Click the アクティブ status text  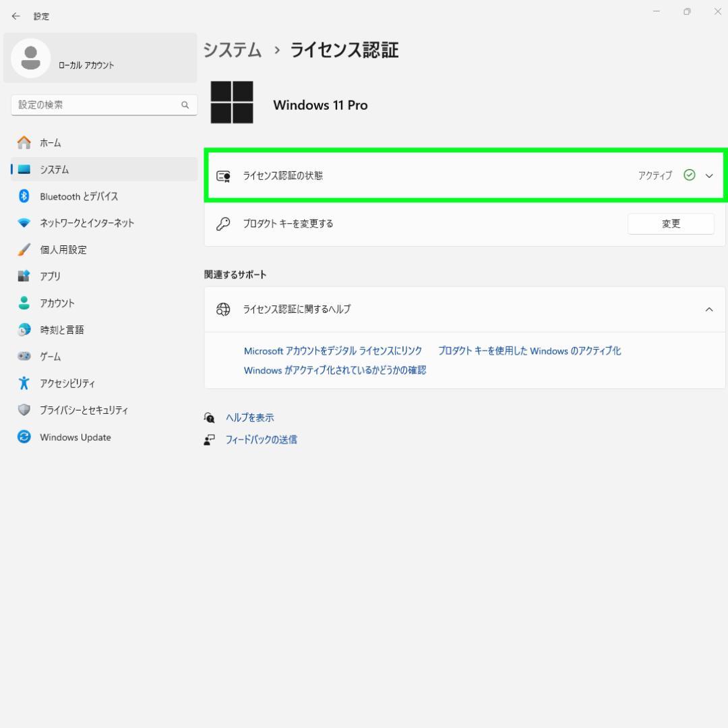655,175
